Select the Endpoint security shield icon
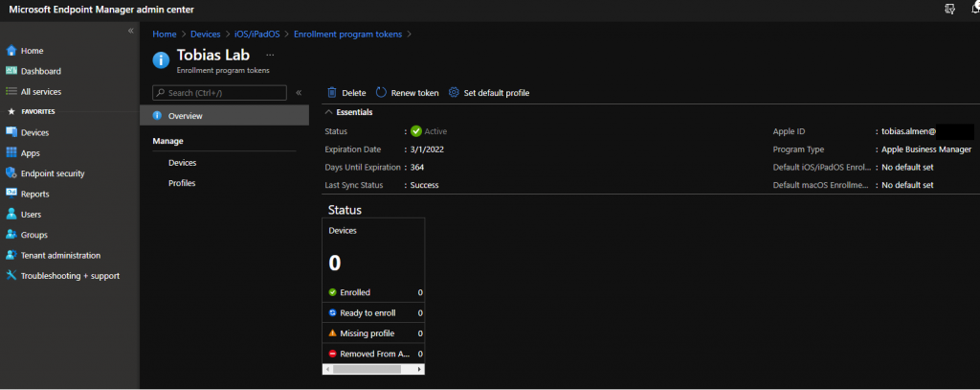Viewport: 980px width, 390px height. tap(11, 173)
